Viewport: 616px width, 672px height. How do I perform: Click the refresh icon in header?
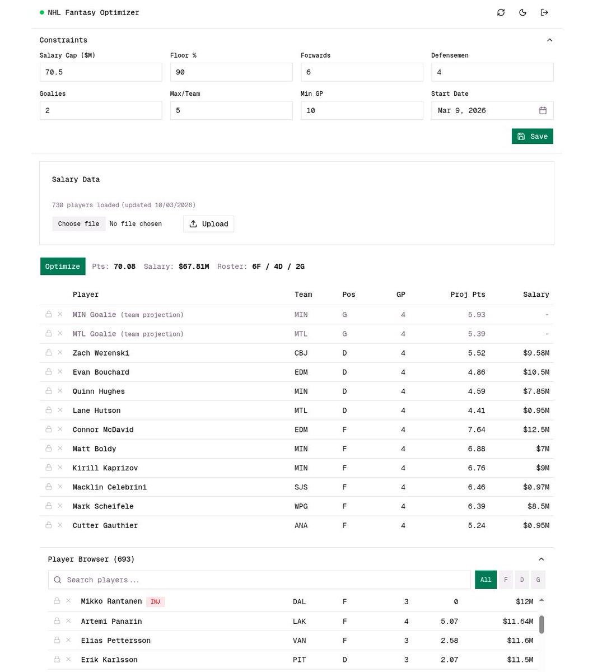point(501,12)
